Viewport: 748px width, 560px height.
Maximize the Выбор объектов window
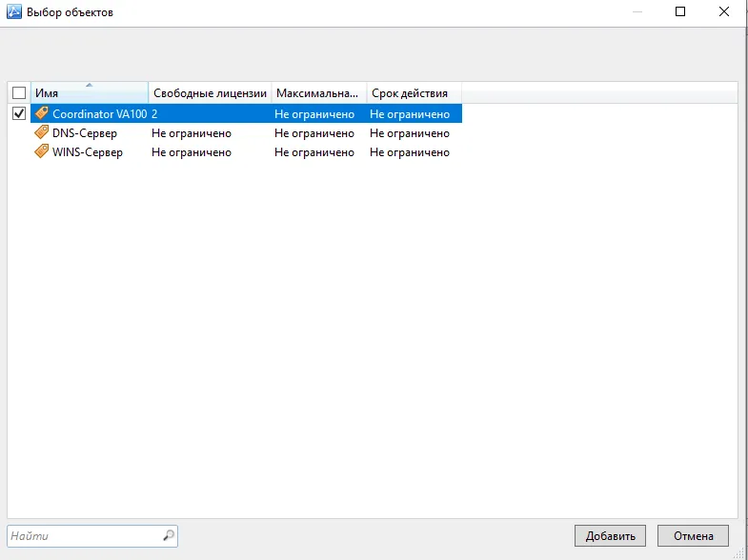pos(680,11)
